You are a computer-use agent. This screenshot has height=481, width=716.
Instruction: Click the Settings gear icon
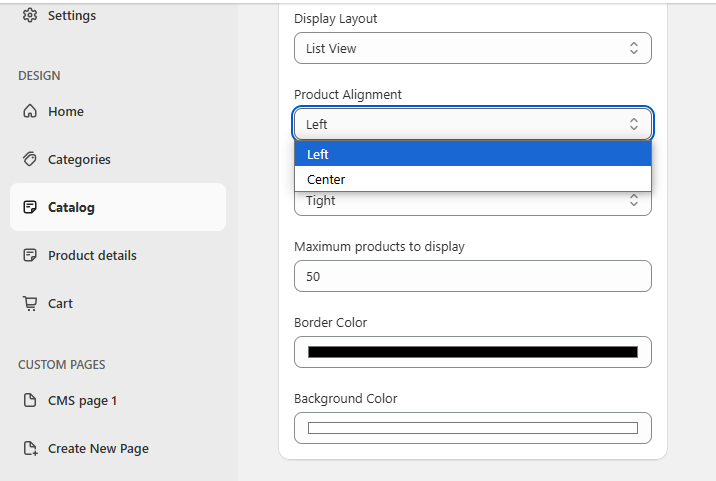coord(30,15)
